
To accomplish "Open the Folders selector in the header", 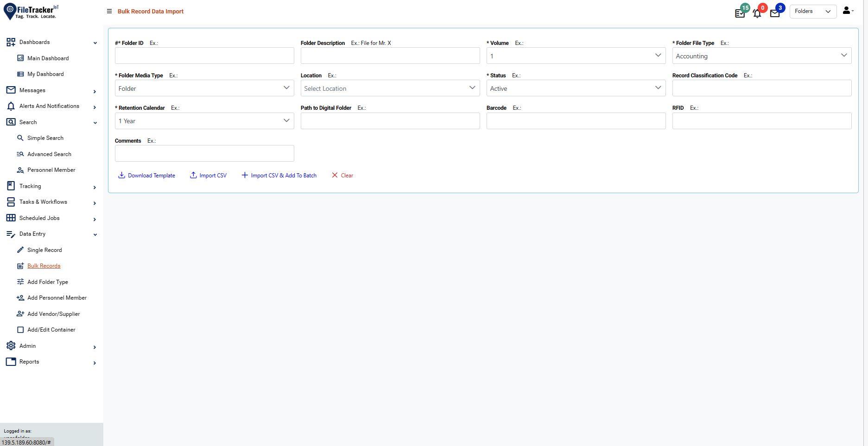I will [812, 11].
